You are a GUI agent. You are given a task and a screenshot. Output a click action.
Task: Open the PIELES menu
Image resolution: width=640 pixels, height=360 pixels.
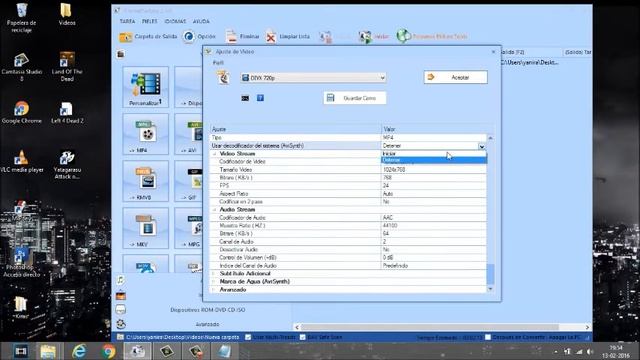[x=150, y=21]
